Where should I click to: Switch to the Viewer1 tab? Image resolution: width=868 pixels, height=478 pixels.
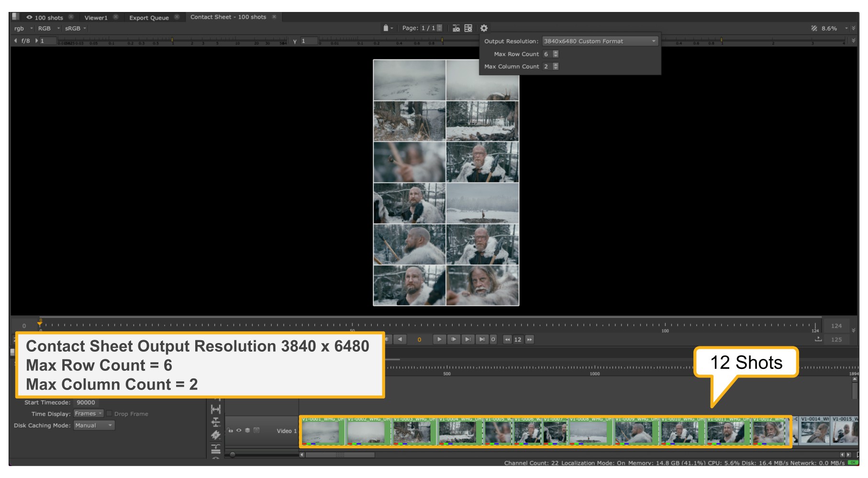click(x=96, y=18)
